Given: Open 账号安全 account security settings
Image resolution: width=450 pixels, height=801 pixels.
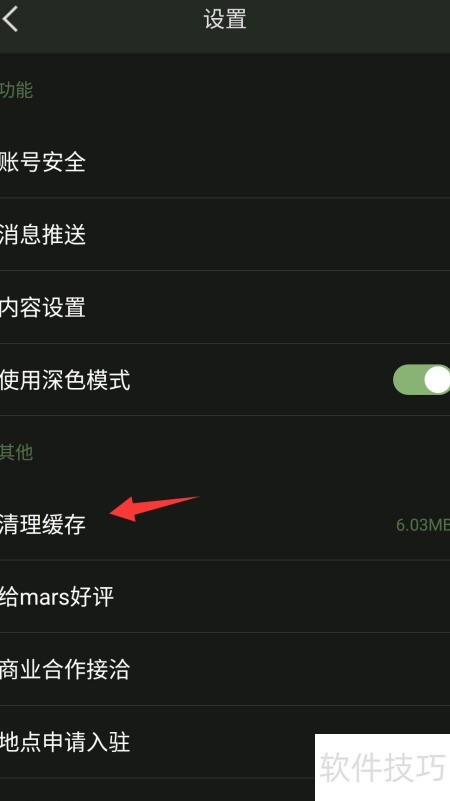Looking at the screenshot, I should point(225,162).
